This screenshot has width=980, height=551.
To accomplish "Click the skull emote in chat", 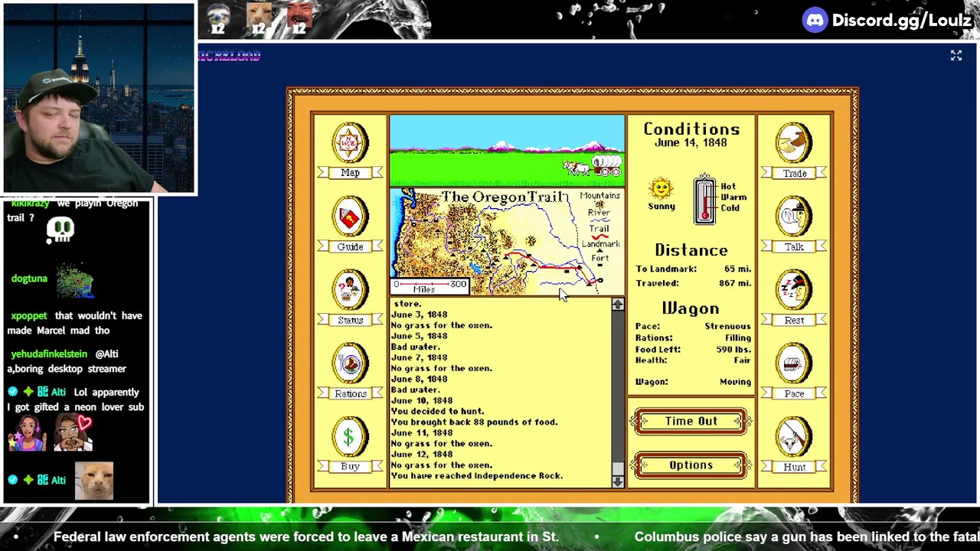I will (60, 230).
